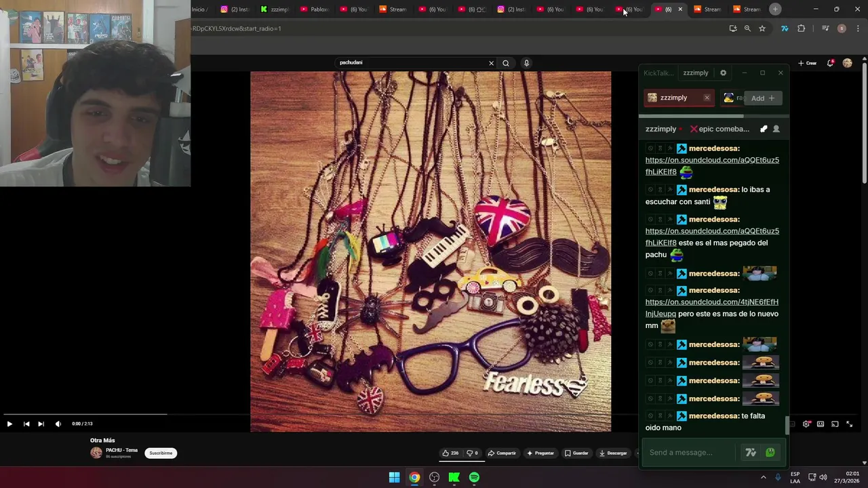Open Kick app from the taskbar
The width and height of the screenshot is (868, 488).
pos(454,477)
